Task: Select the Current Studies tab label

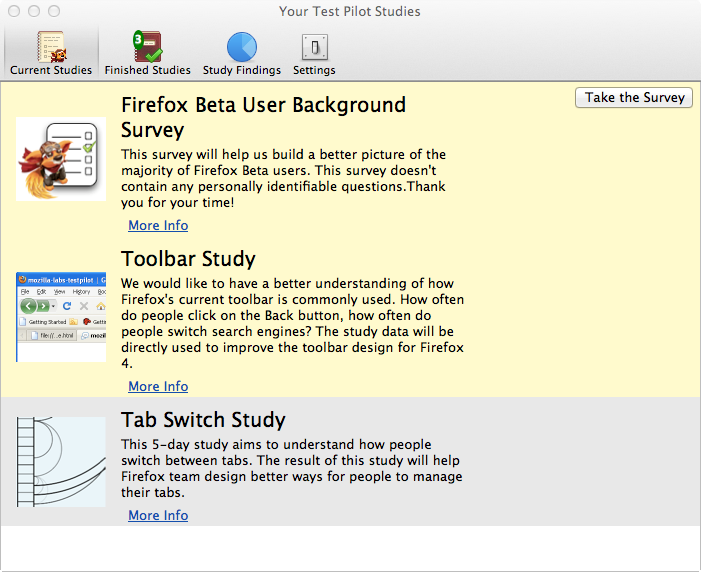Action: (x=51, y=70)
